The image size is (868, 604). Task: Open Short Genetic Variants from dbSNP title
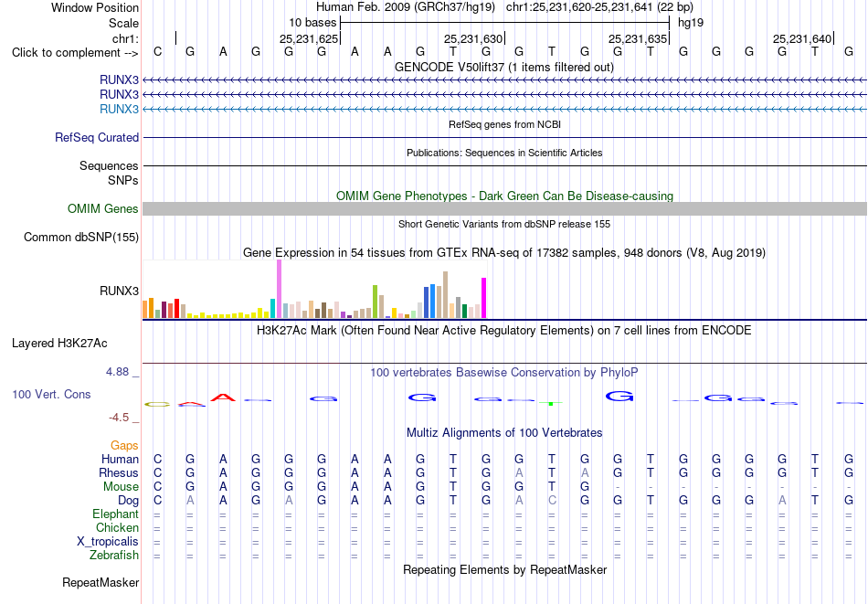pos(504,224)
